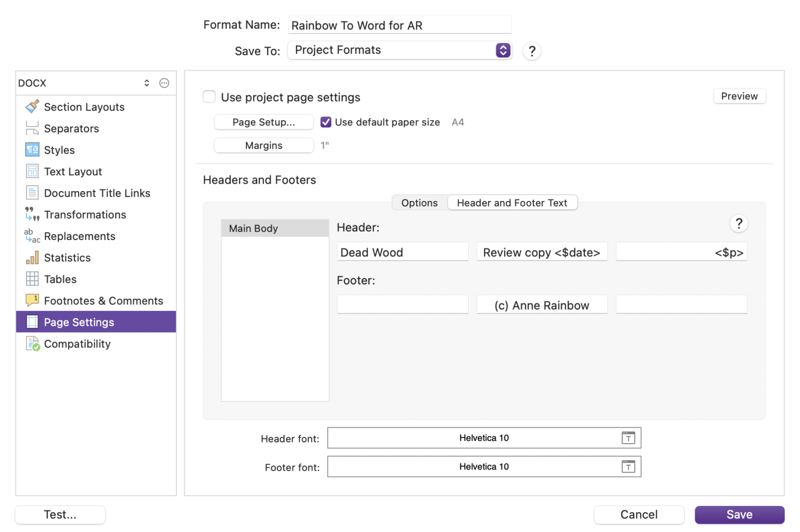The image size is (800, 532).
Task: Click the Text Layout icon
Action: click(32, 171)
